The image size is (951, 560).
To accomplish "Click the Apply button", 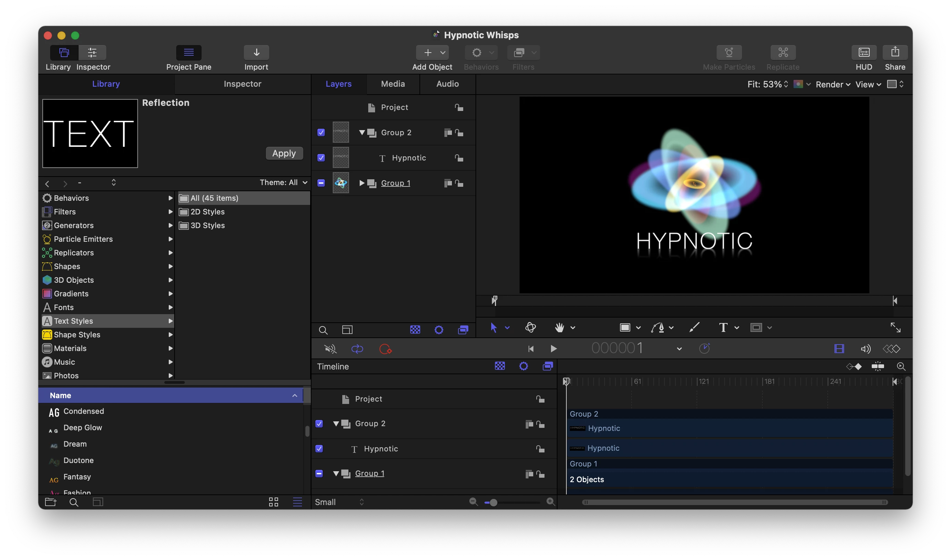I will point(284,153).
